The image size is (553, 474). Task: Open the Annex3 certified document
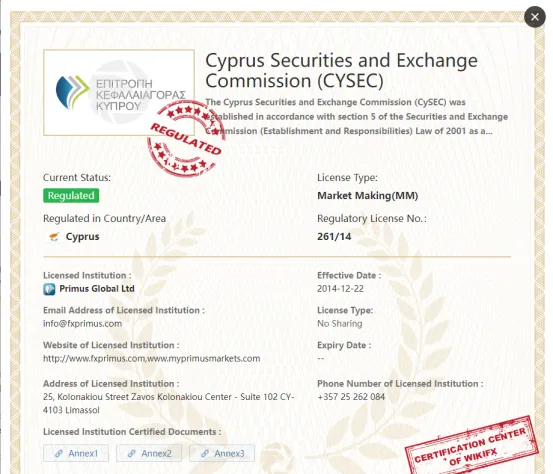coord(222,453)
